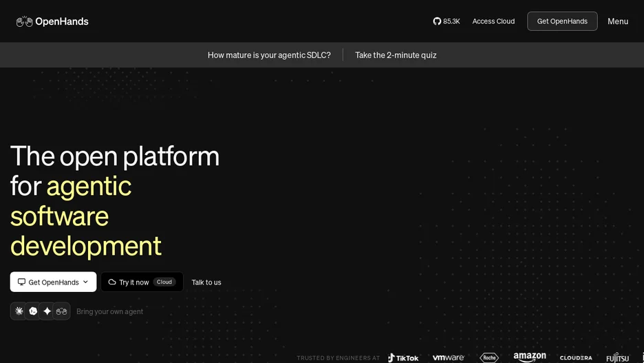The image size is (644, 363).
Task: Expand the hero Get OpenHands dropdown
Action: coord(54,282)
